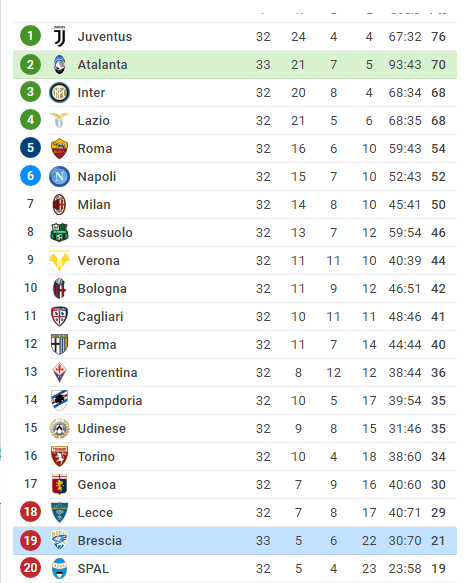Click the Juventus club crest
Image resolution: width=474 pixels, height=583 pixels.
pyautogui.click(x=59, y=36)
